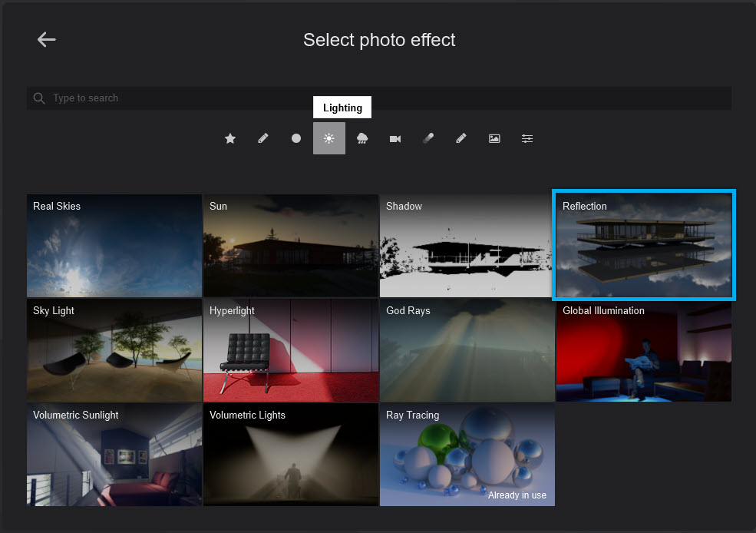
Task: Click the search magnifier icon
Action: point(38,98)
